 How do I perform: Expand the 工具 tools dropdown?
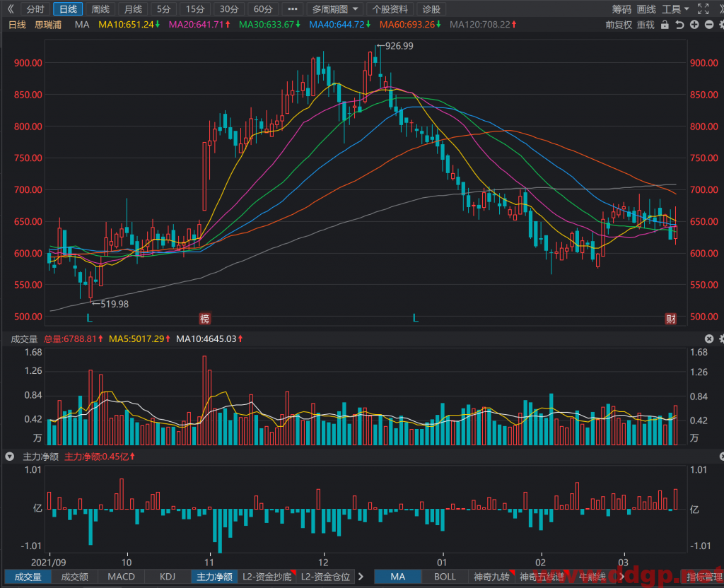pyautogui.click(x=675, y=9)
